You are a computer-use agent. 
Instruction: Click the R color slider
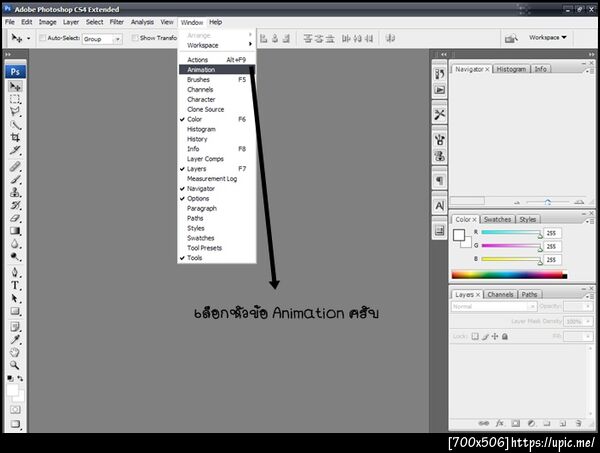pos(512,233)
